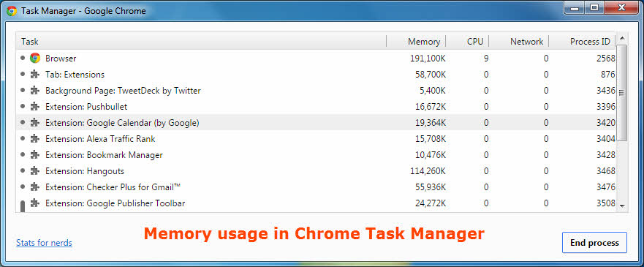Click the 58,700K memory value
The image size is (644, 267).
point(430,75)
